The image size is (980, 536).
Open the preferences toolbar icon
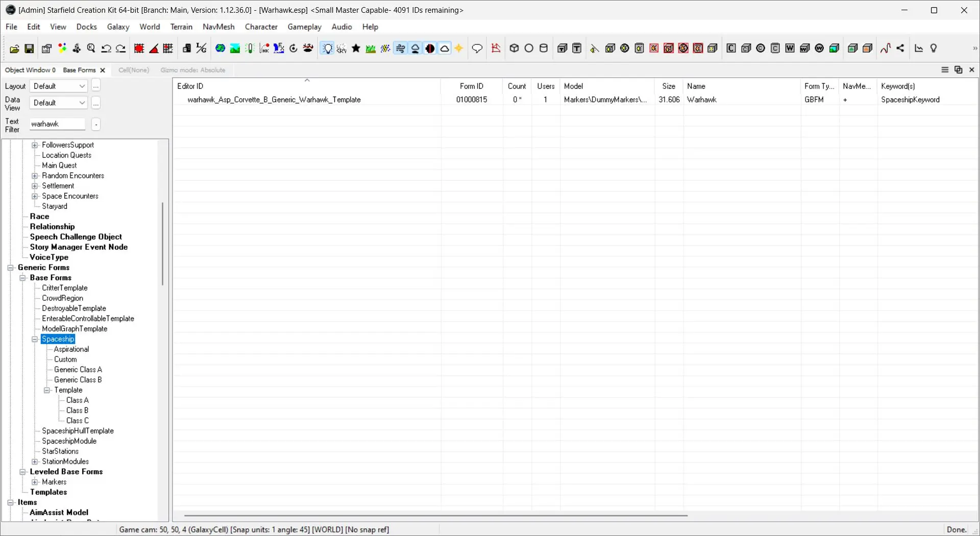tap(46, 48)
